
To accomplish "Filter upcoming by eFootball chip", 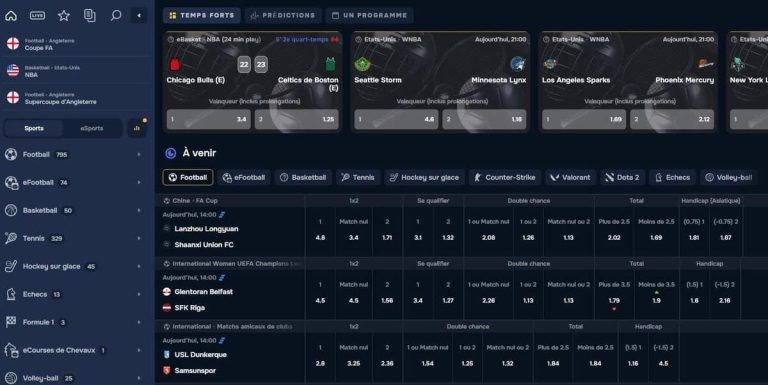I will (x=243, y=177).
